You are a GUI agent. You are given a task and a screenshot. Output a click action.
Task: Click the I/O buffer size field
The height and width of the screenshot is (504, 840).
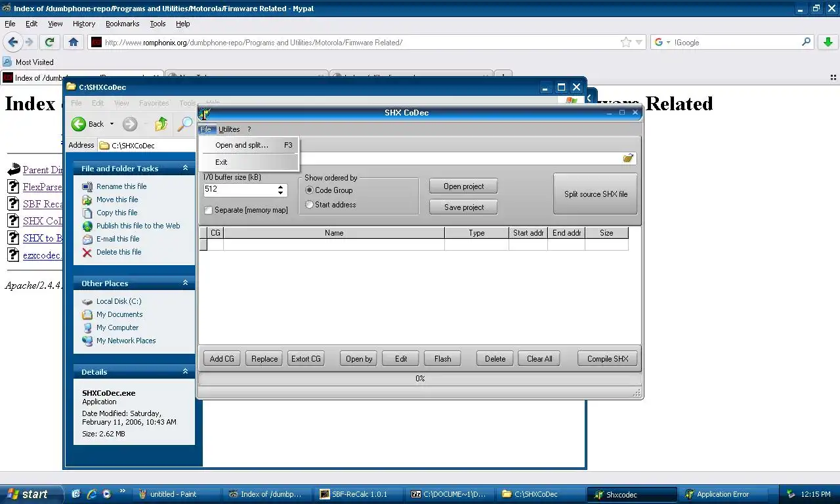(240, 190)
